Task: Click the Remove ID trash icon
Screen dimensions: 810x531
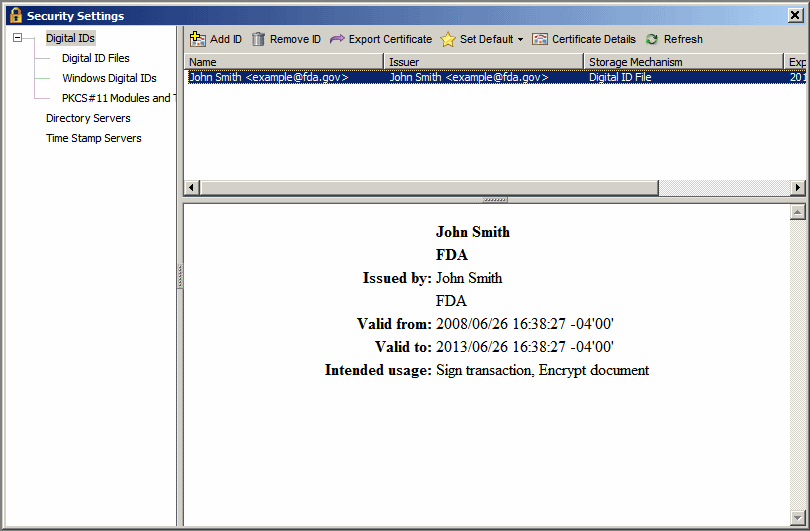Action: tap(258, 39)
